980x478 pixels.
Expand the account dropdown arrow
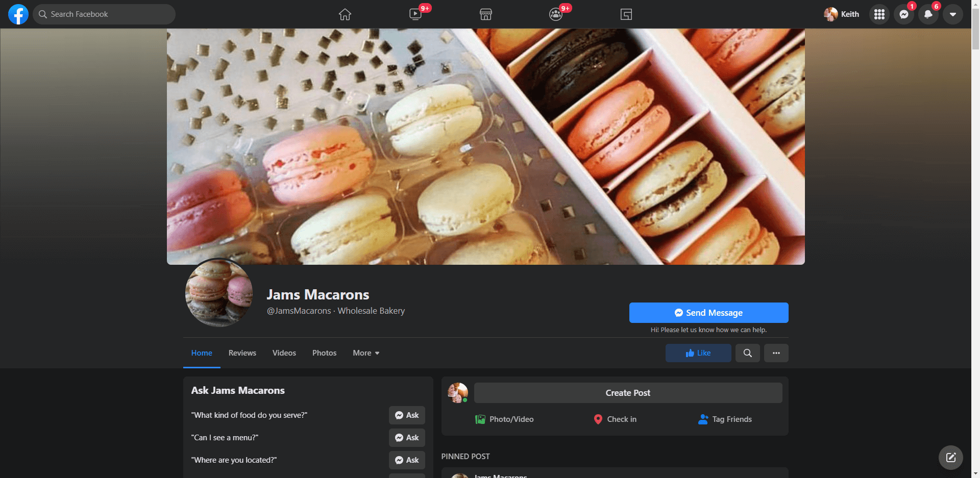(952, 14)
